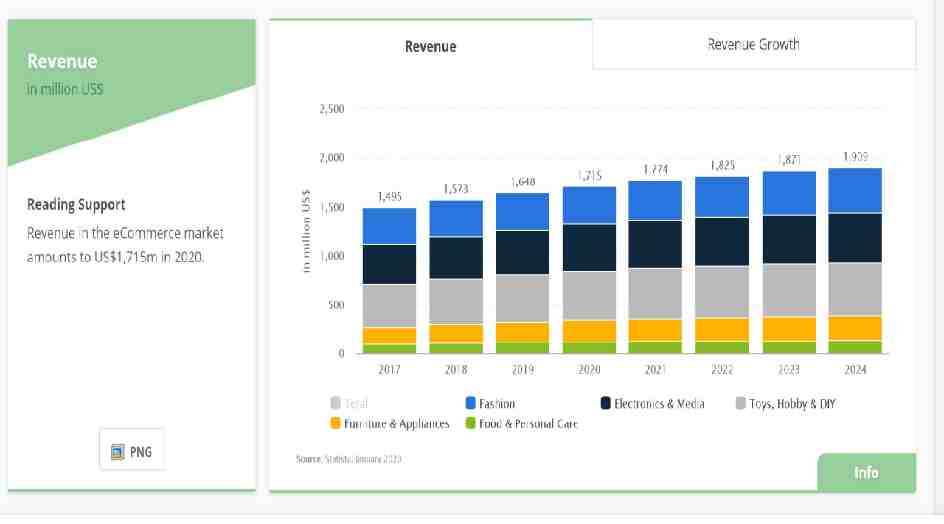This screenshot has width=944, height=524.
Task: Select the Revenue tab
Action: pos(430,46)
